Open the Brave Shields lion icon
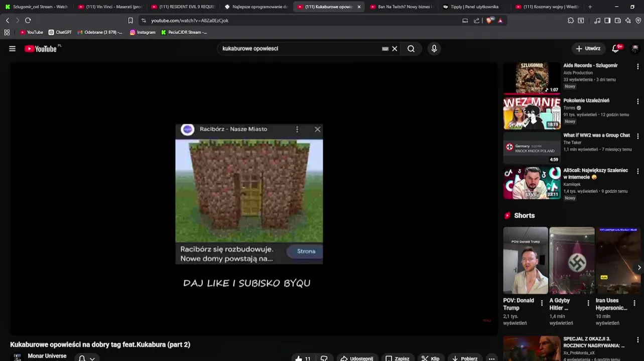 (490, 21)
